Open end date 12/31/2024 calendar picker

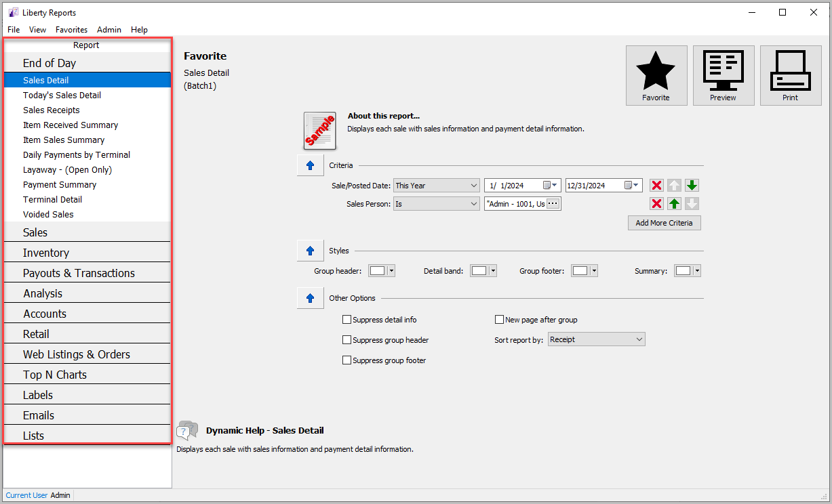pyautogui.click(x=631, y=186)
